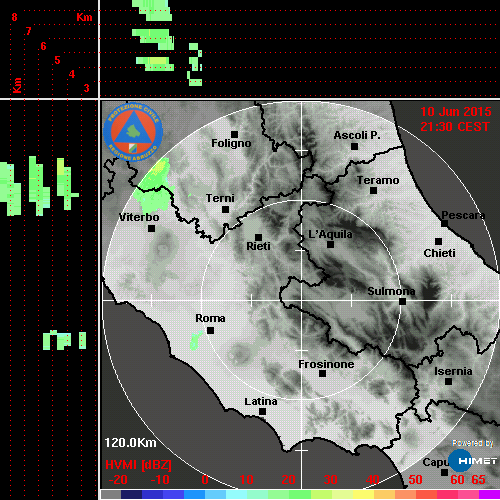Click the time text 21:30 CEST

pyautogui.click(x=455, y=127)
